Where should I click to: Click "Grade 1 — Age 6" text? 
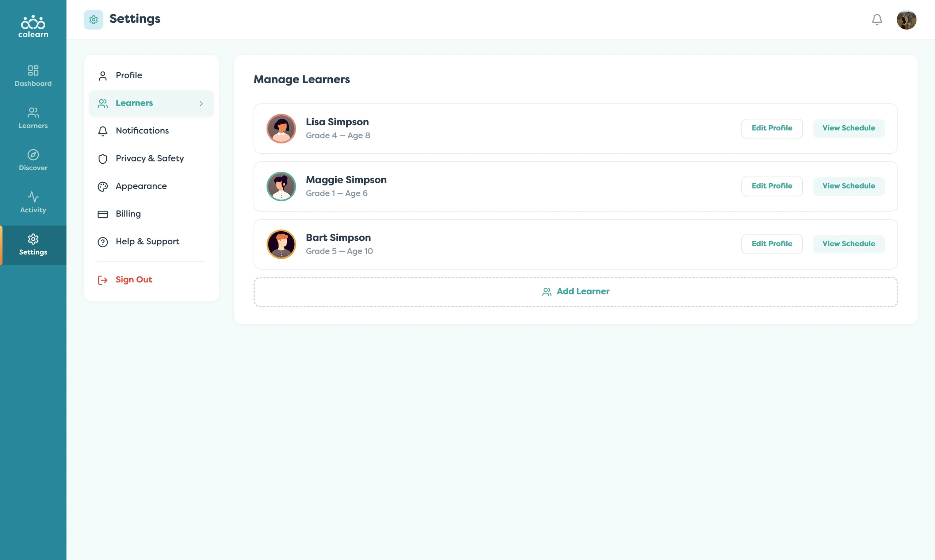pyautogui.click(x=336, y=193)
